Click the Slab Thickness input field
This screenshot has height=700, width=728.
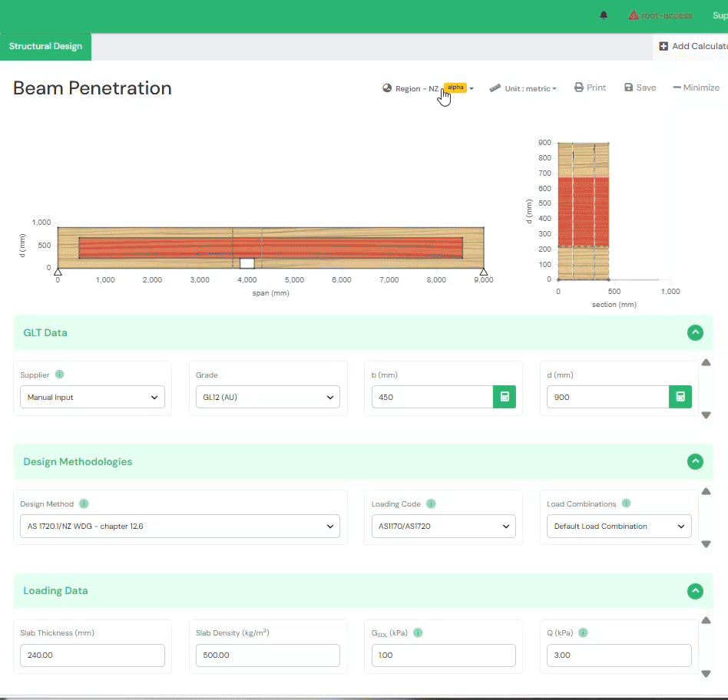(x=92, y=655)
